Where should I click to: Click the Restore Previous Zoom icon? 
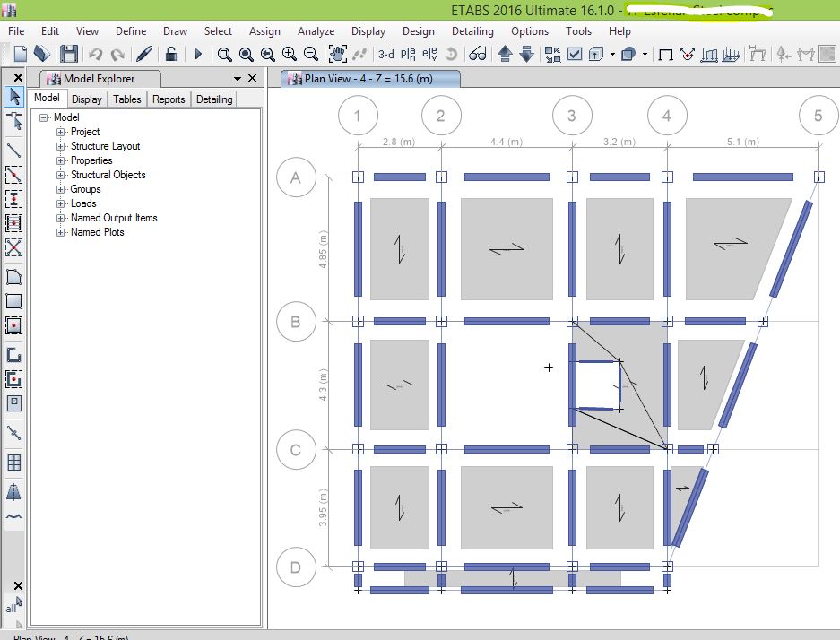pyautogui.click(x=267, y=54)
